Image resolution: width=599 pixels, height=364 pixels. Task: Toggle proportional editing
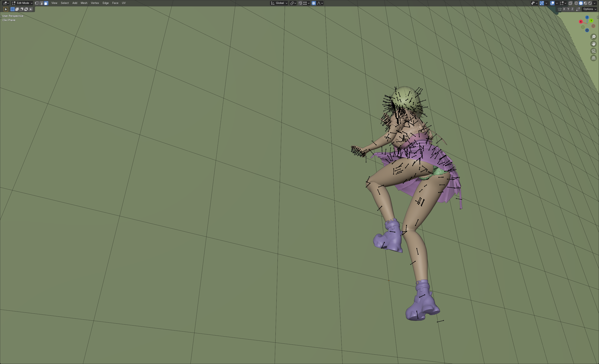point(314,3)
